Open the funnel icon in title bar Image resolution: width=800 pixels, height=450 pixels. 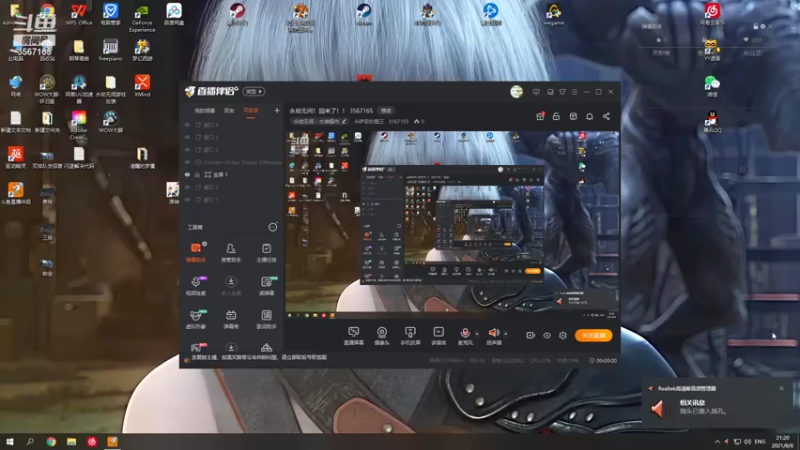click(x=562, y=92)
